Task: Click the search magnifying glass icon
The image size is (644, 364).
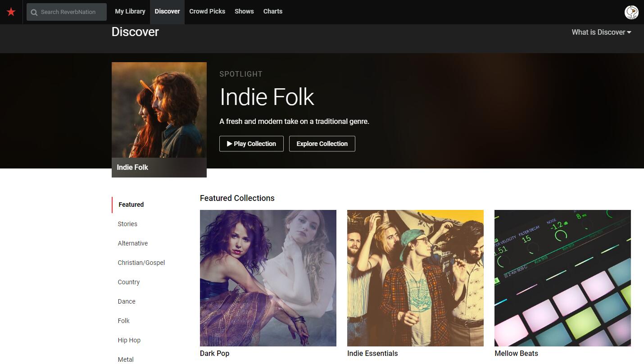Action: [34, 12]
